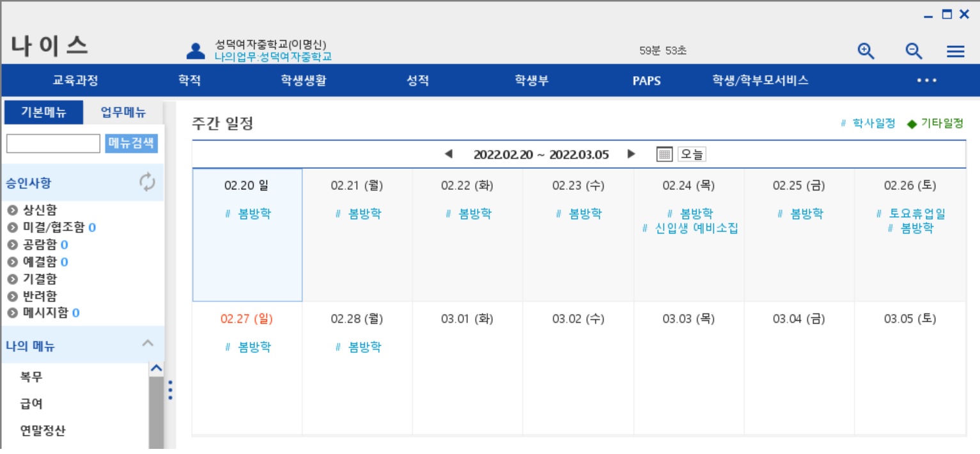Select 연말정산 in 나의 메뉴
The width and height of the screenshot is (980, 454).
pos(43,431)
